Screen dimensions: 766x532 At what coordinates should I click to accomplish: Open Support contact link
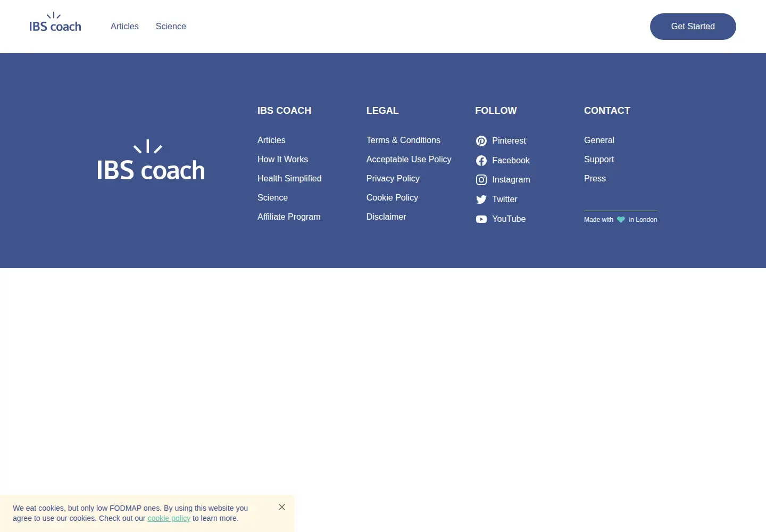599,159
